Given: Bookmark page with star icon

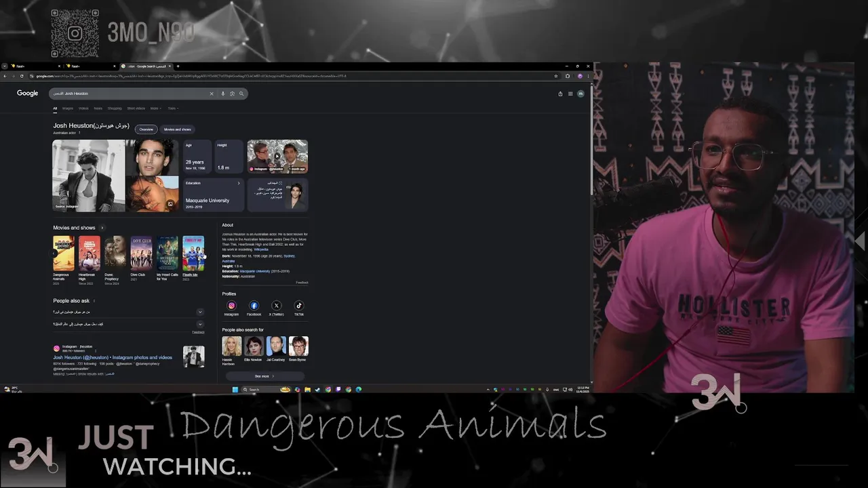Looking at the screenshot, I should coord(556,76).
